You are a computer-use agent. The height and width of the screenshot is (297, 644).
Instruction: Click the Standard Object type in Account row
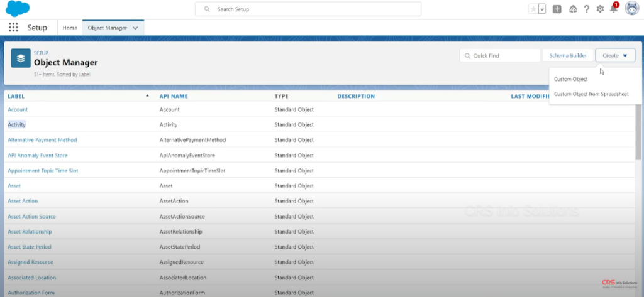(x=294, y=109)
